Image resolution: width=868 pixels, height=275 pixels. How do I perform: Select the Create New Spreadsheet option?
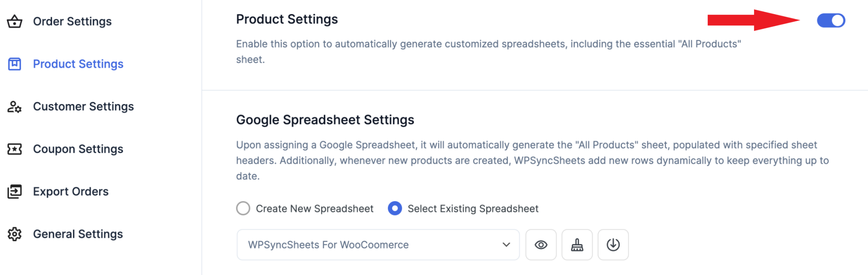(243, 208)
